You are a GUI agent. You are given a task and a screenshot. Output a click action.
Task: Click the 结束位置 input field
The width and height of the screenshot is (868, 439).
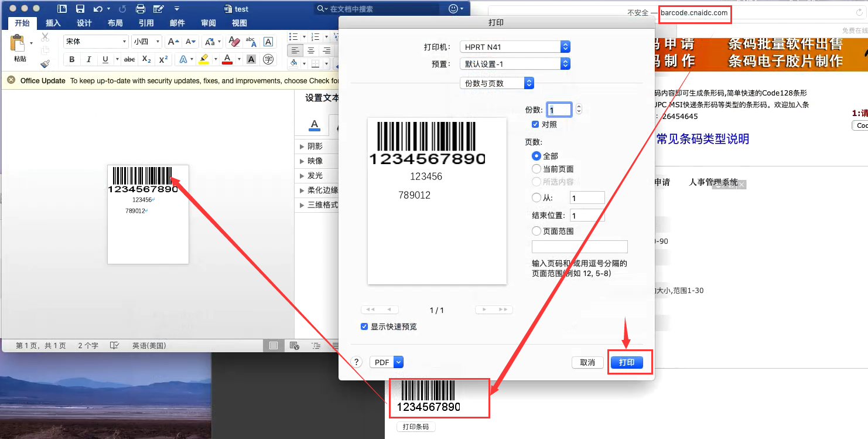coord(587,216)
